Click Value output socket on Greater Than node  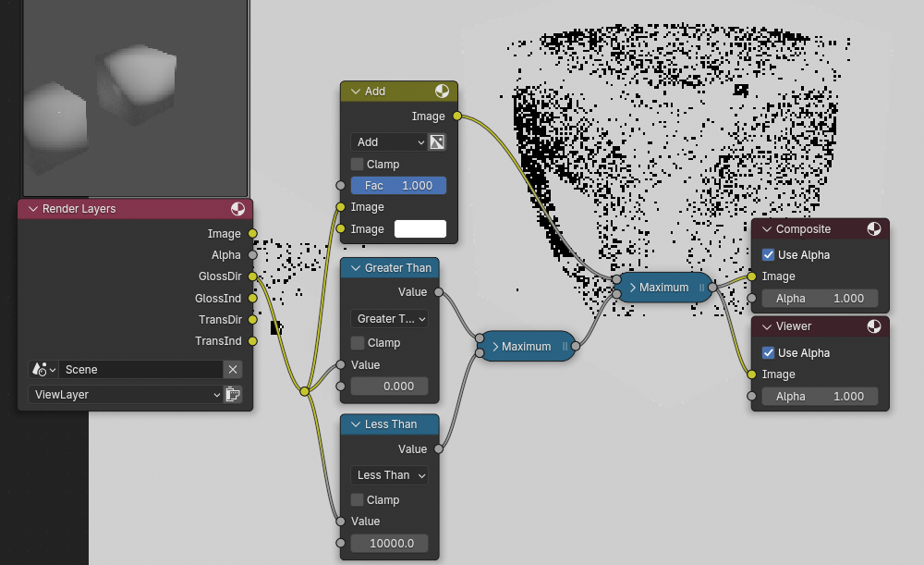point(439,292)
